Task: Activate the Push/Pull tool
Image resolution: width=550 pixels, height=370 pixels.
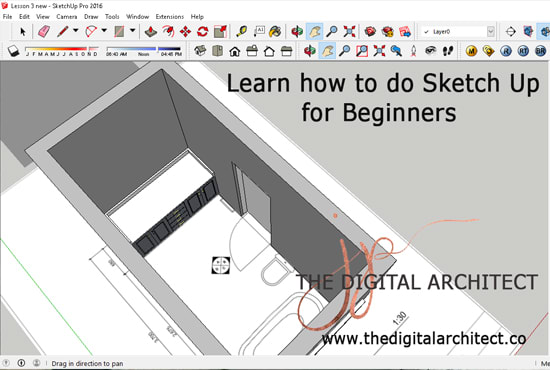Action: point(151,32)
